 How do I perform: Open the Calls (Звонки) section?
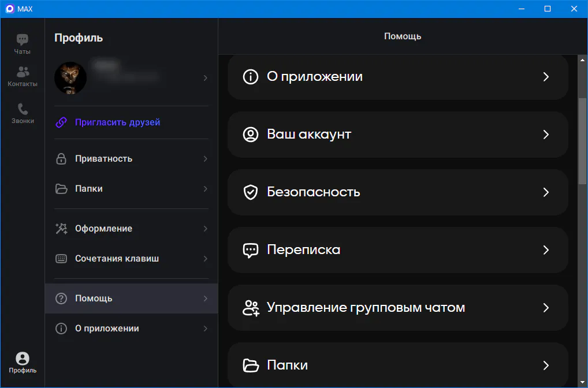(23, 110)
